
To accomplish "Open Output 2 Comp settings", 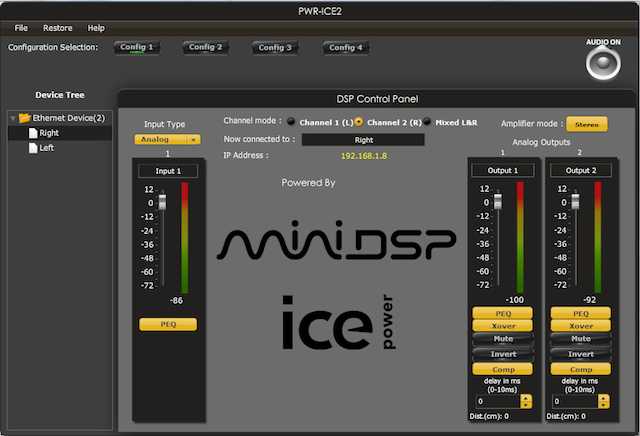I will coord(580,369).
